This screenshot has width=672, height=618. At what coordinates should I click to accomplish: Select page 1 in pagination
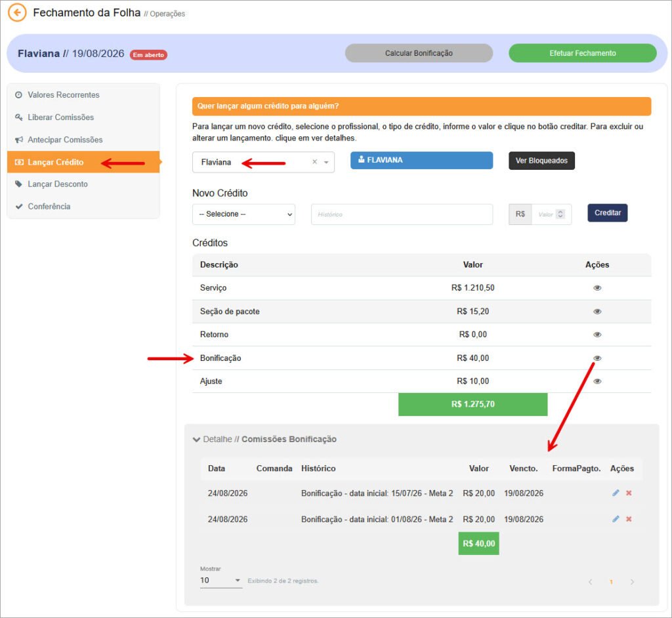pos(611,581)
